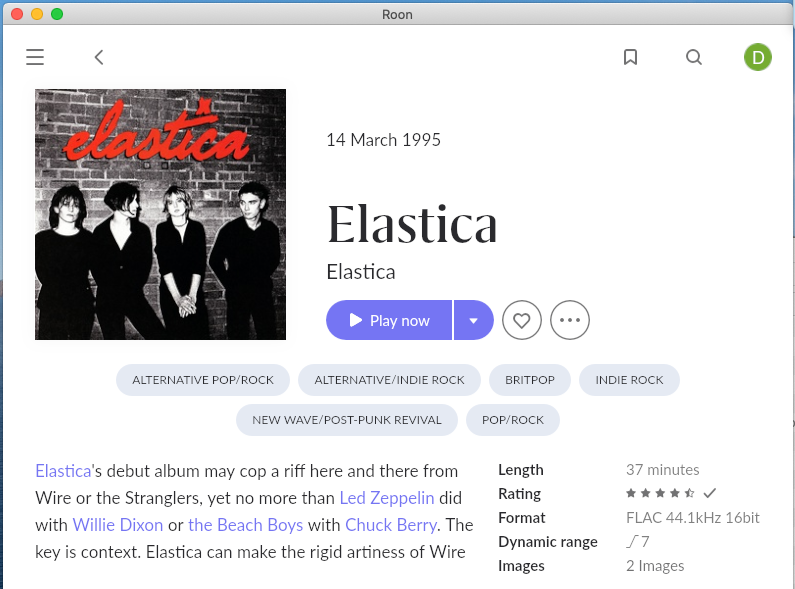Open the hamburger navigation menu
The height and width of the screenshot is (589, 795).
[x=35, y=57]
